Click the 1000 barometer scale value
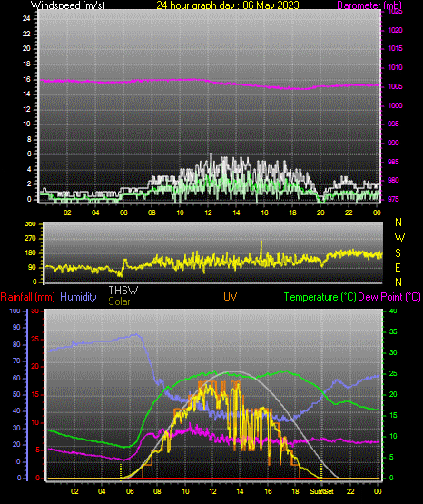This screenshot has width=423, height=504. coord(395,105)
